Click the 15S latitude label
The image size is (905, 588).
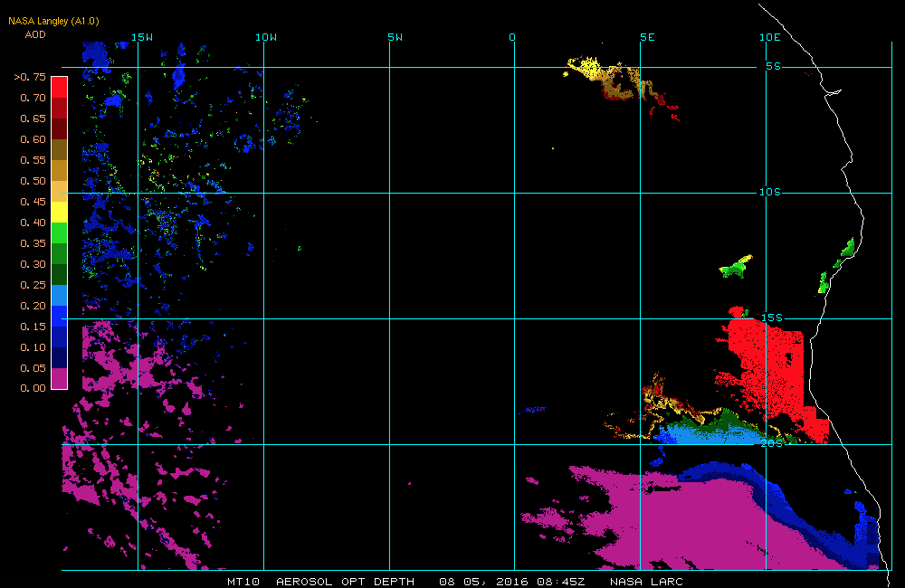770,318
